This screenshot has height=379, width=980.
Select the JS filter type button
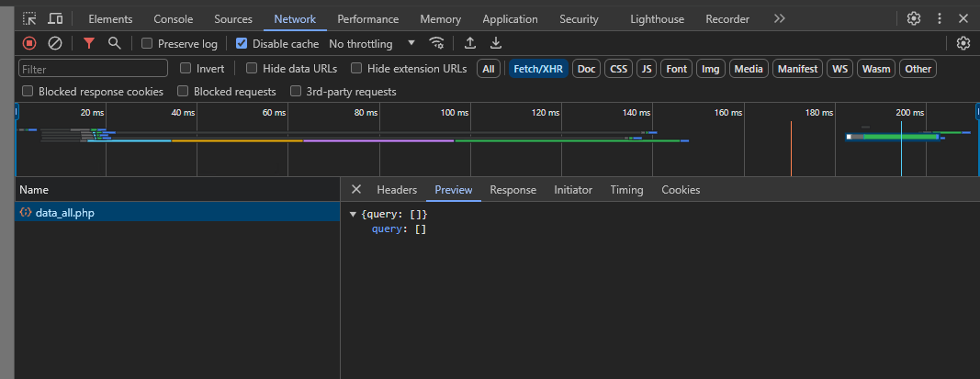(647, 69)
